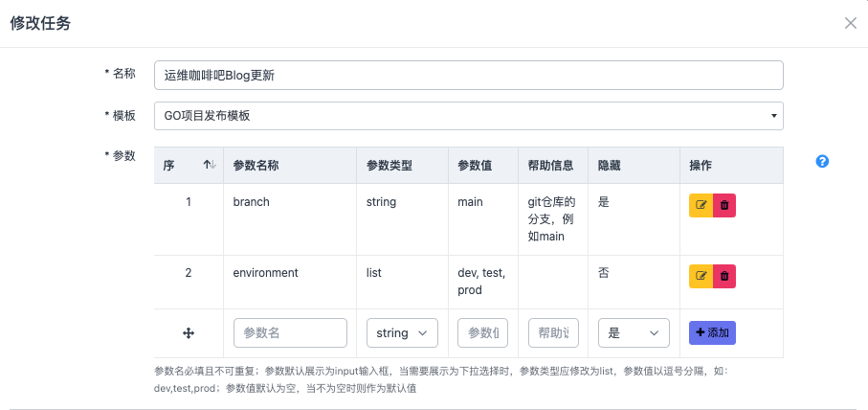Click the parameter value input box
868x410 pixels.
tap(482, 332)
